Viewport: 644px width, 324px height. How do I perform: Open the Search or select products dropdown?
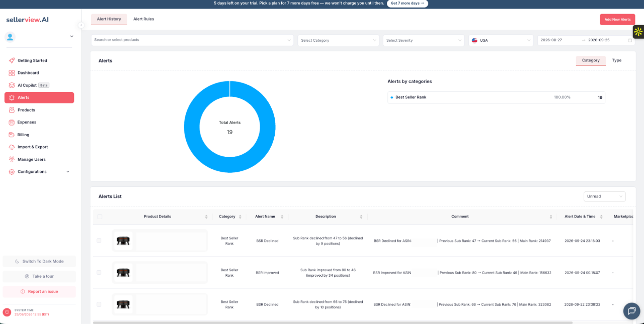click(193, 40)
